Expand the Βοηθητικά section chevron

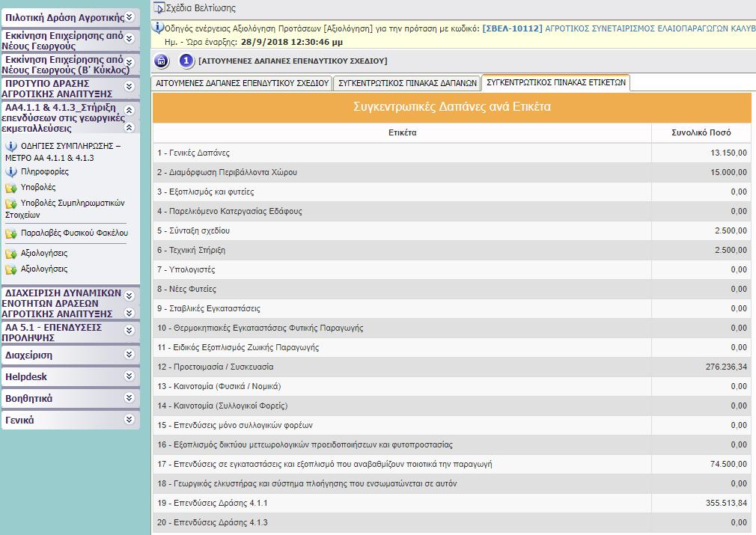129,397
